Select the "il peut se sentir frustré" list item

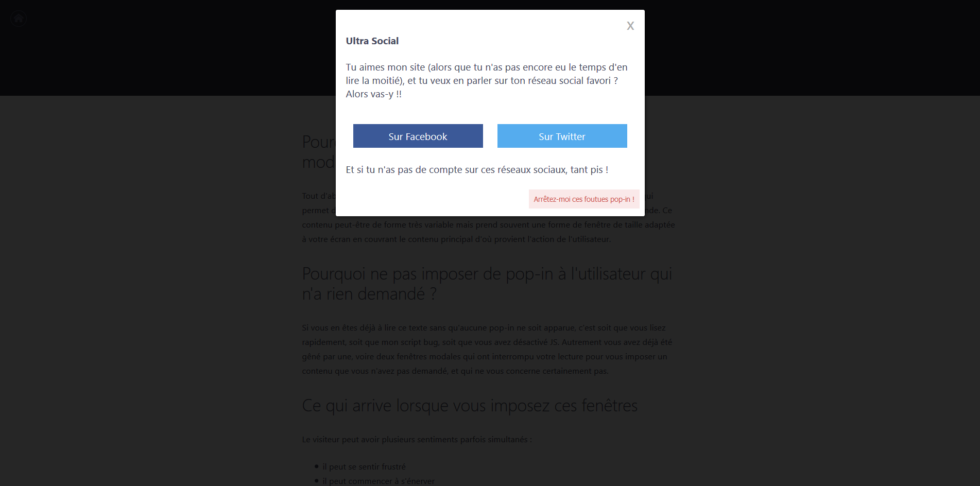coord(364,466)
